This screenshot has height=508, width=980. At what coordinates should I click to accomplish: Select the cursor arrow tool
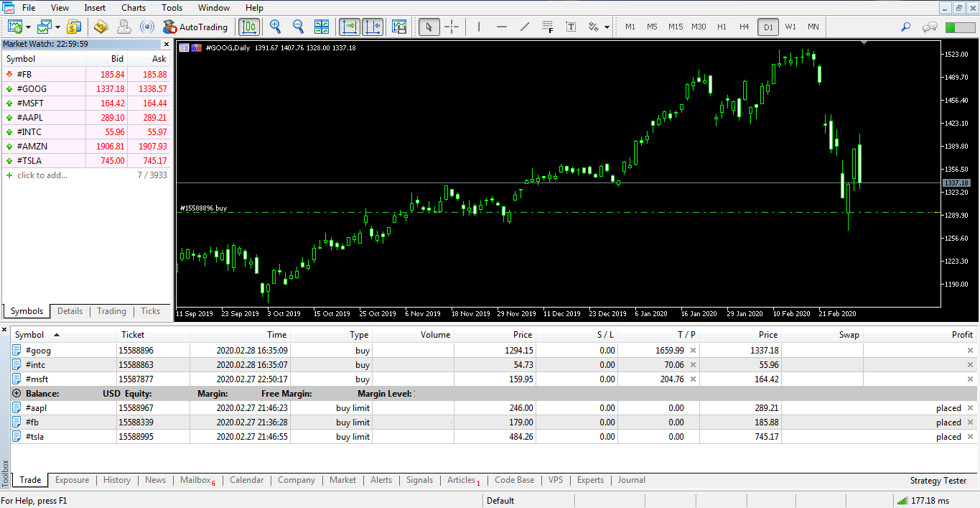[x=429, y=27]
